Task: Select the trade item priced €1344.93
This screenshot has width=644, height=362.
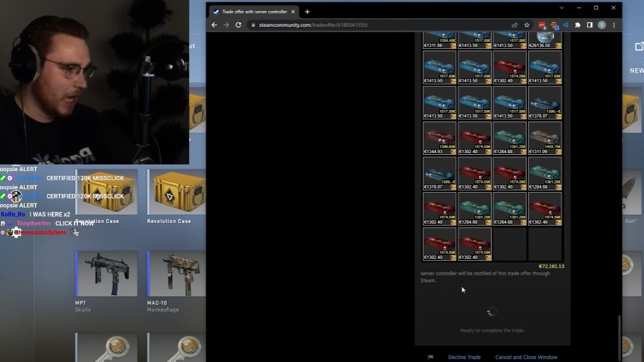Action: pos(440,139)
